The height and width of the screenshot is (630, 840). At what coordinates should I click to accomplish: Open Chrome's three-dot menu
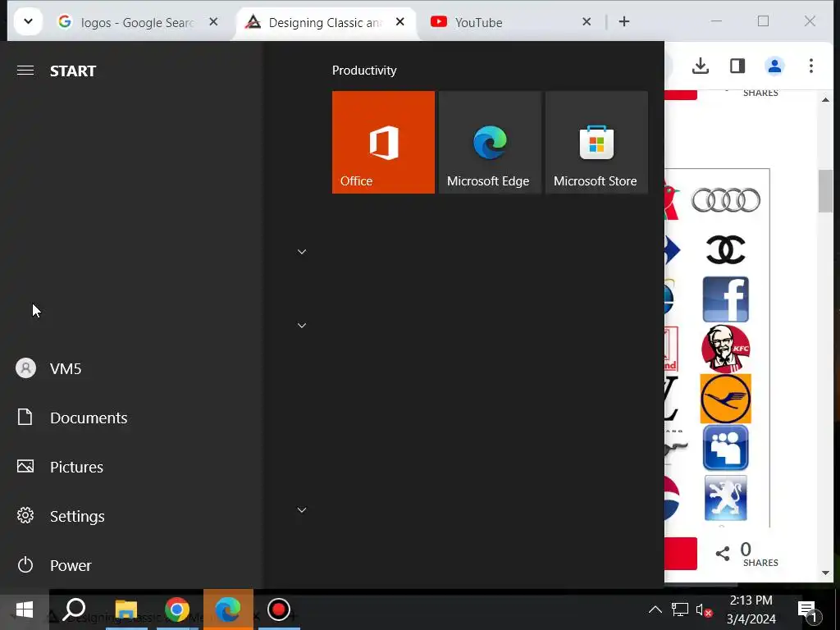811,66
